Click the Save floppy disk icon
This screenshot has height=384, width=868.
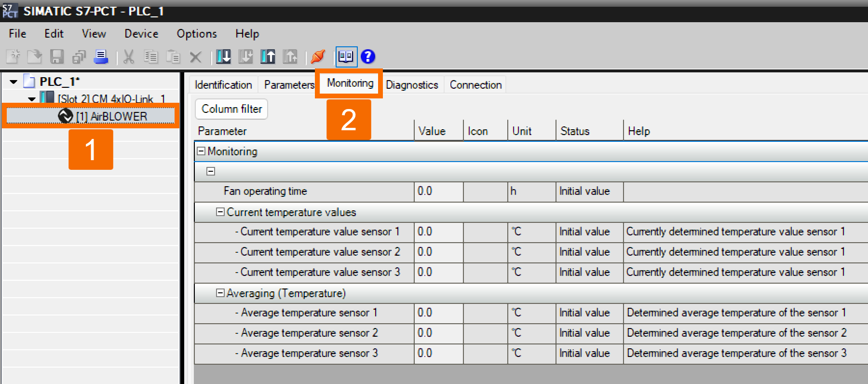tap(57, 57)
